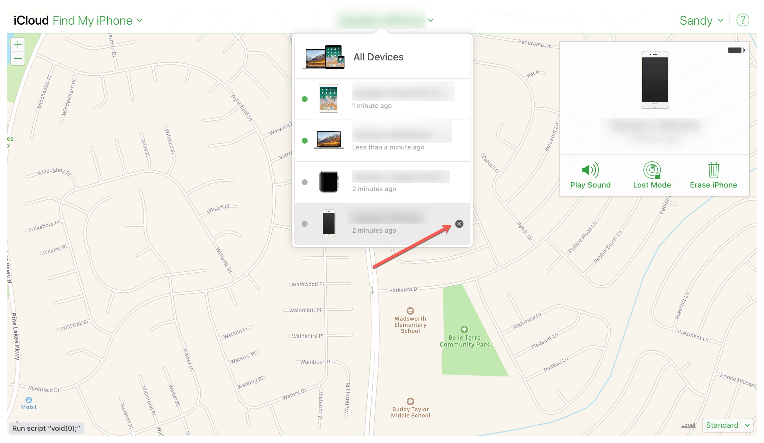Image resolution: width=764 pixels, height=443 pixels.
Task: Open the Find My iPhone app dropdown
Action: pos(97,20)
